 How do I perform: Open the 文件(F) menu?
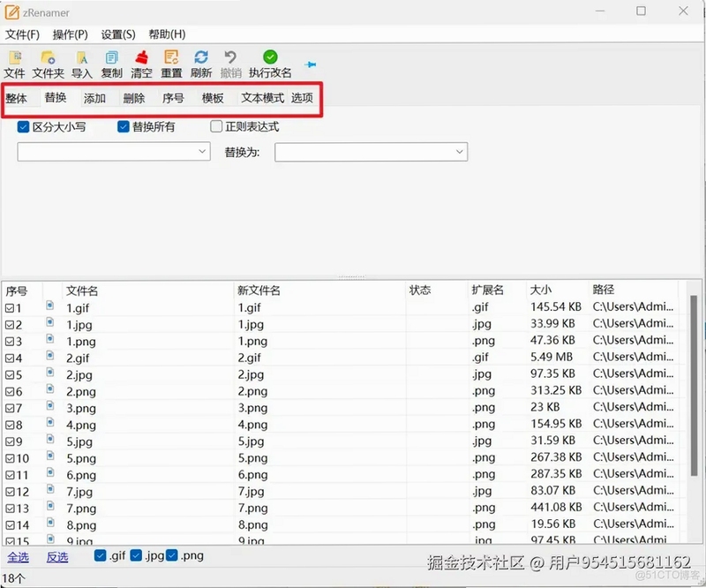tap(23, 34)
